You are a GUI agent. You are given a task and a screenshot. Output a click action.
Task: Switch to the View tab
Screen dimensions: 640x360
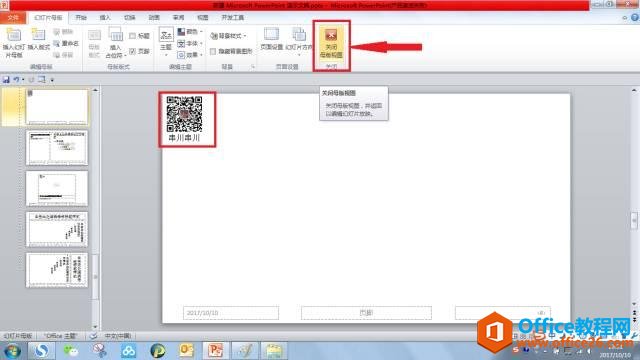point(203,18)
